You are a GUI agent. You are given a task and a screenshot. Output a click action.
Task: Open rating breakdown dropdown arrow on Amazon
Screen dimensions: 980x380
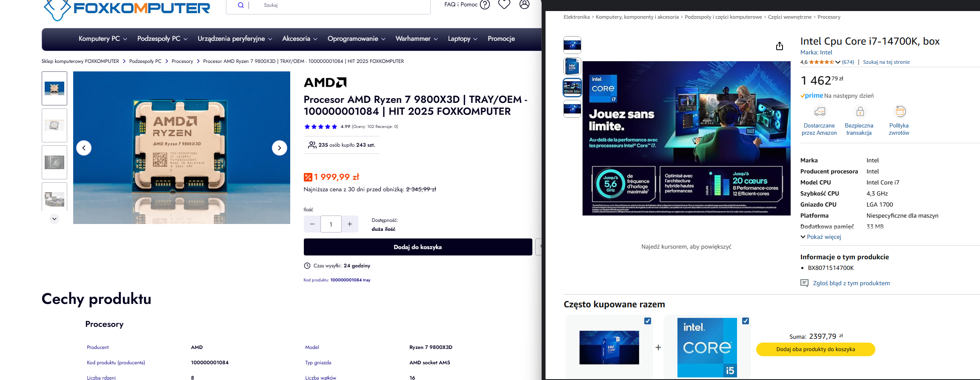(837, 62)
